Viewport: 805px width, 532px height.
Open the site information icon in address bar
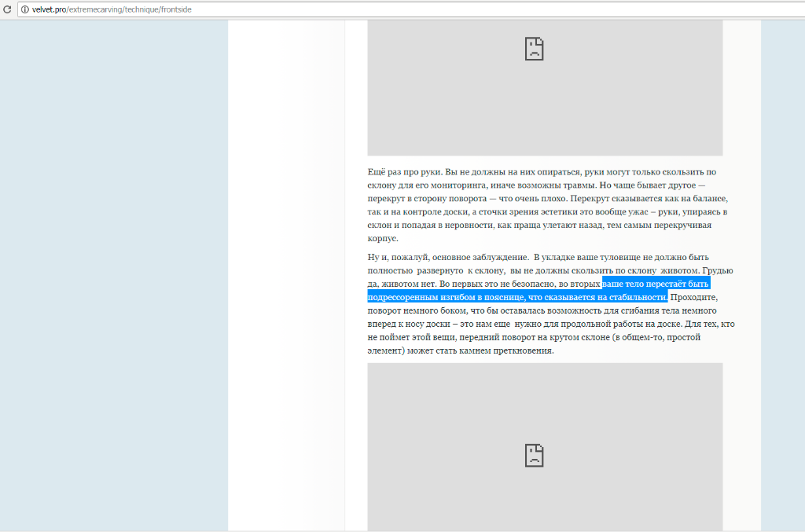(x=24, y=9)
